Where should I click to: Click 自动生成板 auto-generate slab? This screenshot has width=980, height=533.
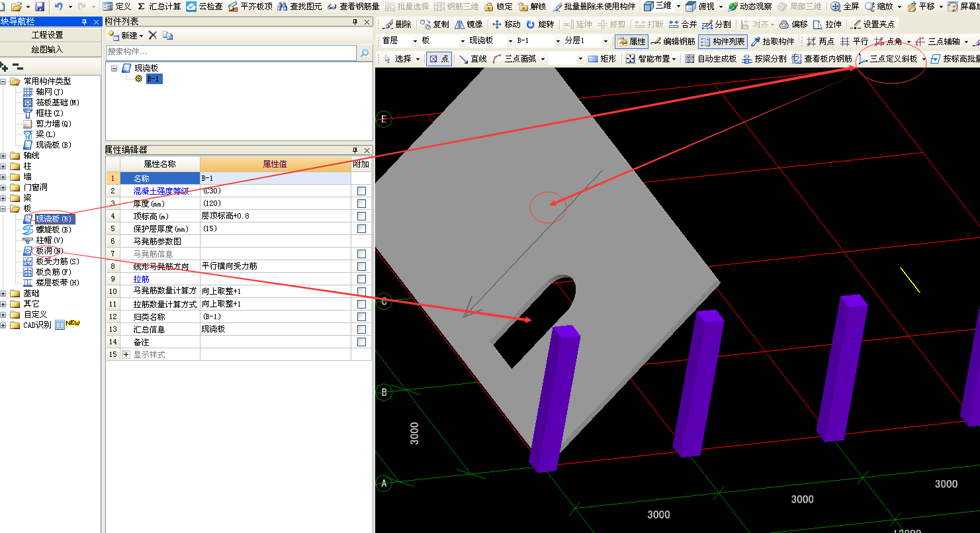tap(711, 59)
